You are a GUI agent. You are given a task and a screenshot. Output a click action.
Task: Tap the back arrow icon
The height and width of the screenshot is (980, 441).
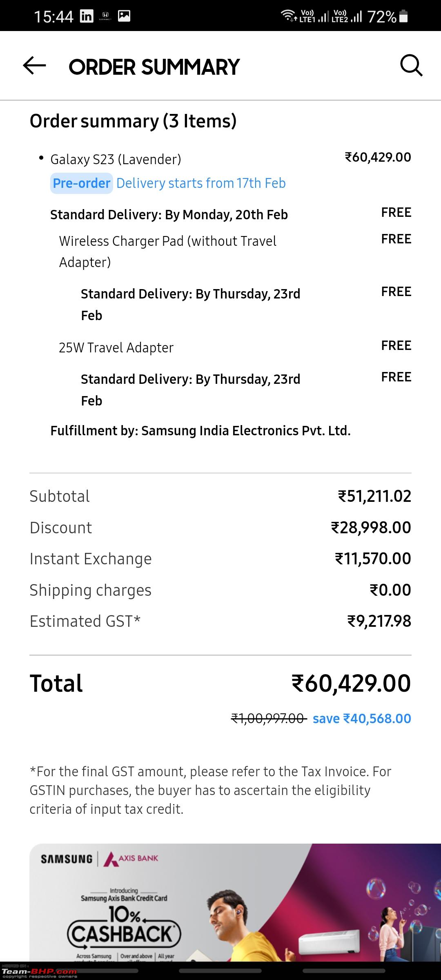click(34, 66)
